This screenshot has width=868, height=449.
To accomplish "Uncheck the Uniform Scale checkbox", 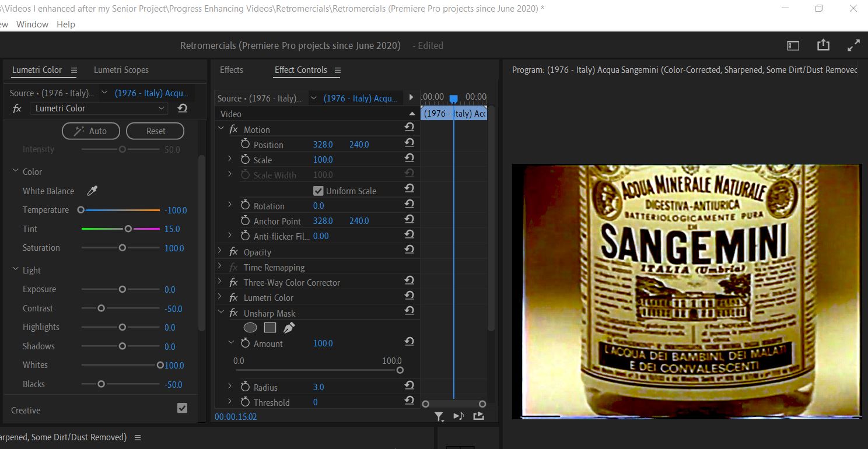I will [x=318, y=191].
